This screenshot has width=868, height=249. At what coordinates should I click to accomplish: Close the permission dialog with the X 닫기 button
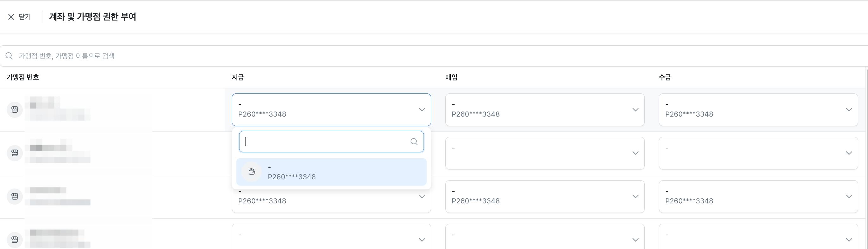coord(19,16)
